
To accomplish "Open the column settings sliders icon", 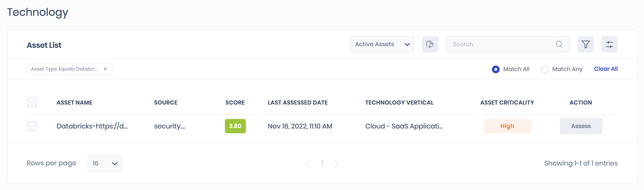I will point(609,44).
